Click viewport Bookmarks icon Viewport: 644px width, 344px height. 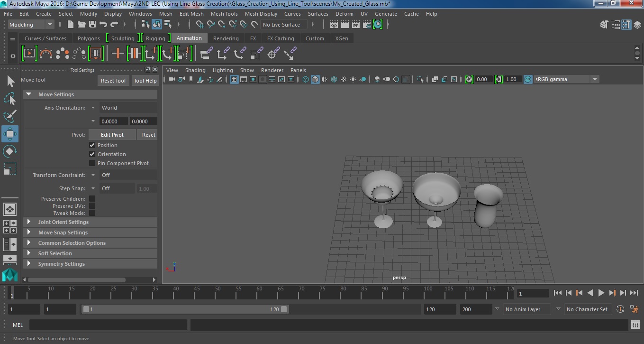pyautogui.click(x=191, y=79)
